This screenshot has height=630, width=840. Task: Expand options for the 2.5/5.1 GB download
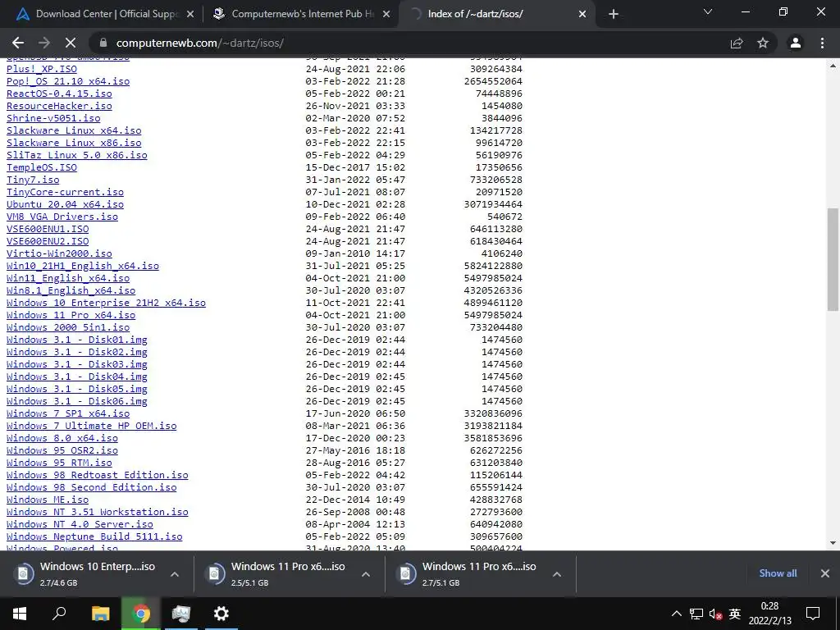click(x=366, y=574)
